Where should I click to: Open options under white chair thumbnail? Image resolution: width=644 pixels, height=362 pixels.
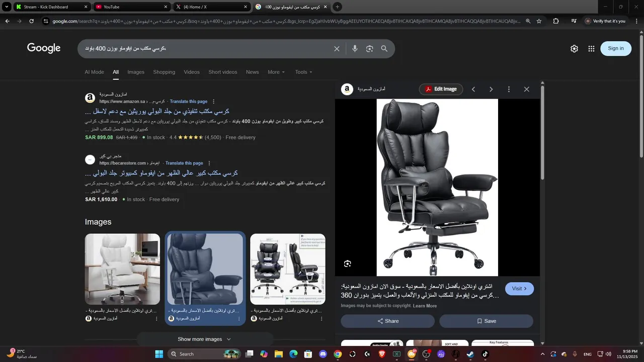[156, 319]
